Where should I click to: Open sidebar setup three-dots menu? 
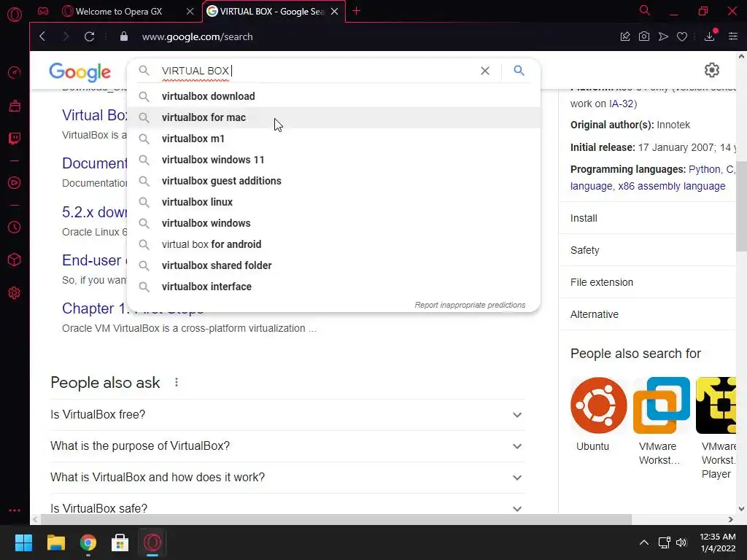coord(15,510)
